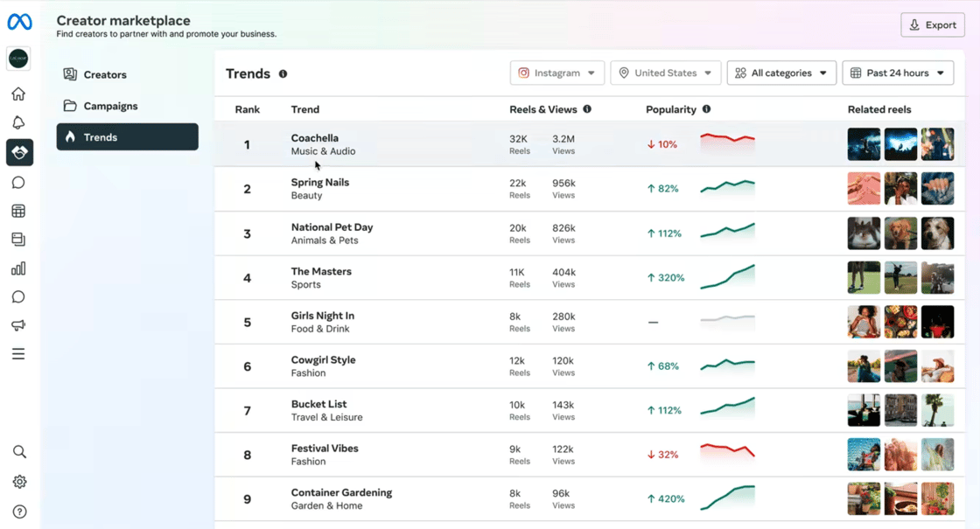
Task: Click the Bucket List trend name
Action: click(x=318, y=404)
